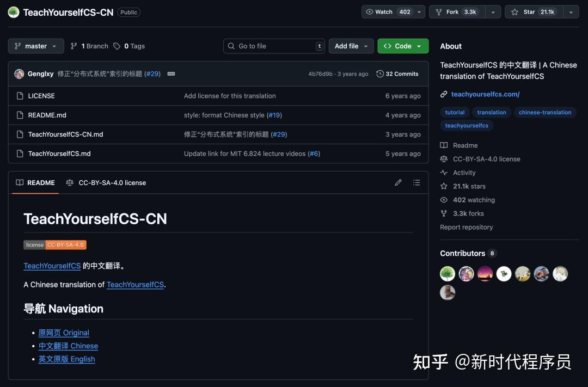The width and height of the screenshot is (588, 387).
Task: Open commit hash 4b76d9b
Action: [320, 74]
